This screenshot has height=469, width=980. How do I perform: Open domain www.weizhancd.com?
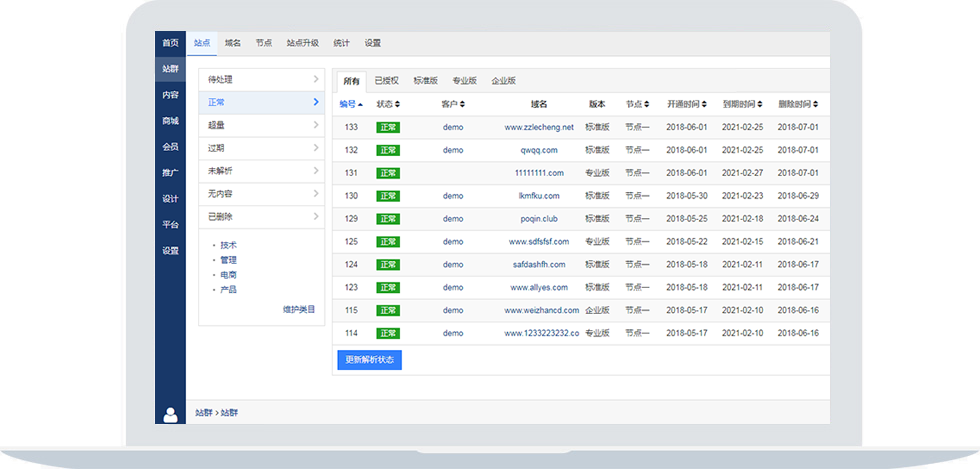click(542, 310)
